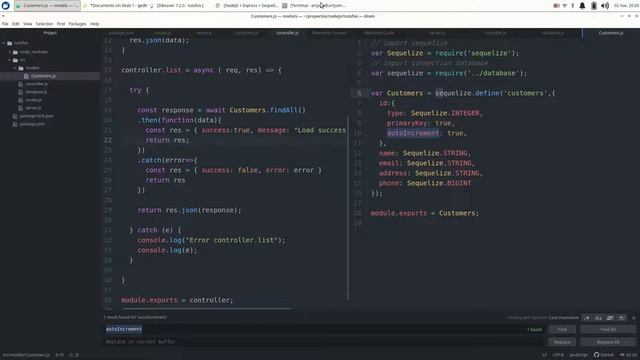This screenshot has height=360, width=640.
Task: Open the Packages menu
Action: 77,24
